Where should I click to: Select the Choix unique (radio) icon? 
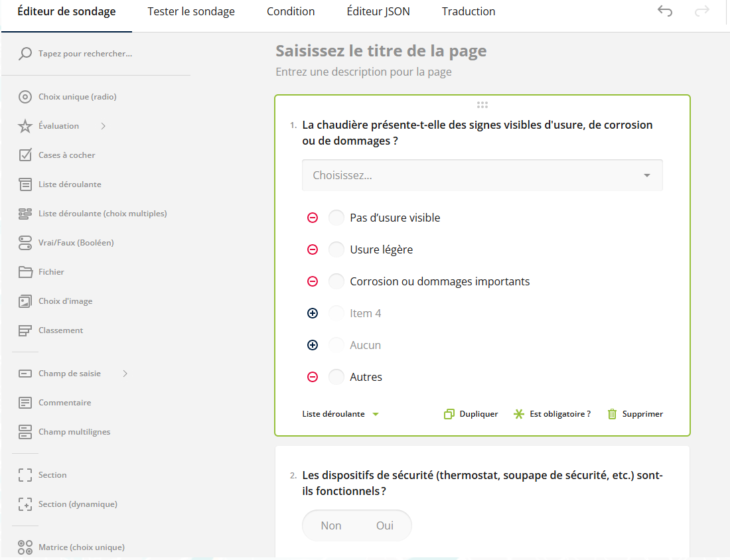tap(25, 97)
